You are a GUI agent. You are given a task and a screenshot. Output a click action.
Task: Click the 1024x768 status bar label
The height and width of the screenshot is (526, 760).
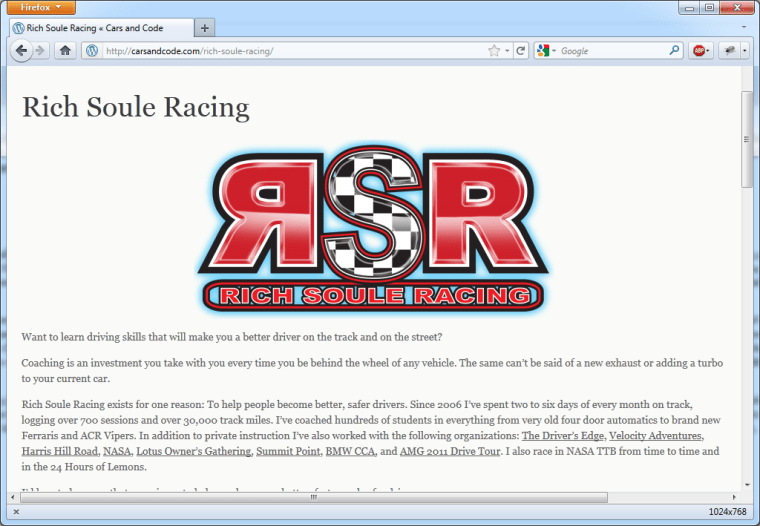click(x=727, y=512)
